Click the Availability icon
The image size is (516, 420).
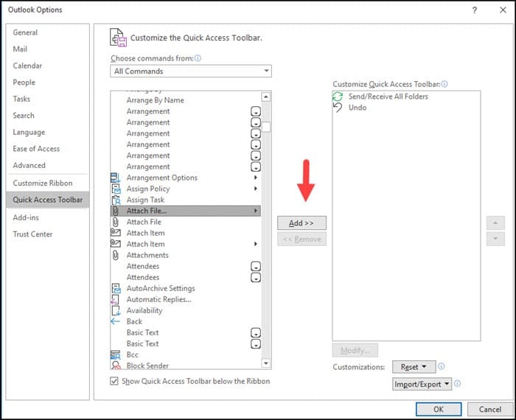pyautogui.click(x=116, y=310)
